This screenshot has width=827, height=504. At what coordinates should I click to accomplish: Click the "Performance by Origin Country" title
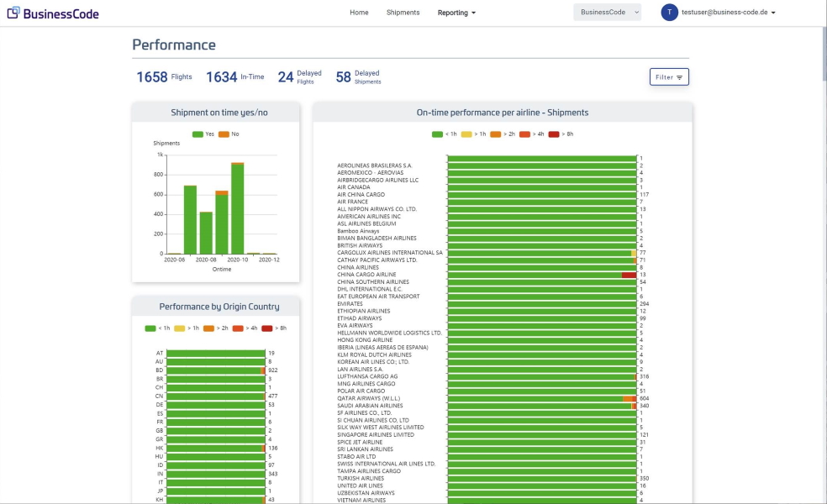click(x=219, y=307)
